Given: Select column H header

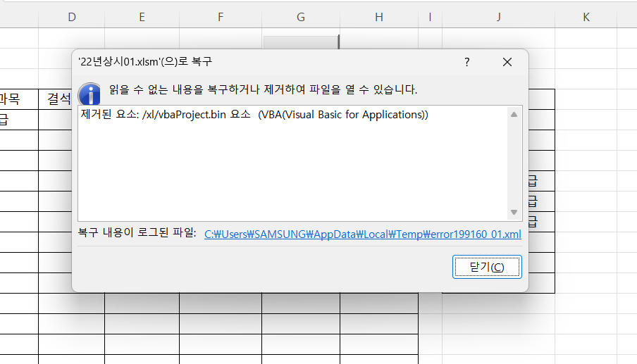Looking at the screenshot, I should point(379,17).
